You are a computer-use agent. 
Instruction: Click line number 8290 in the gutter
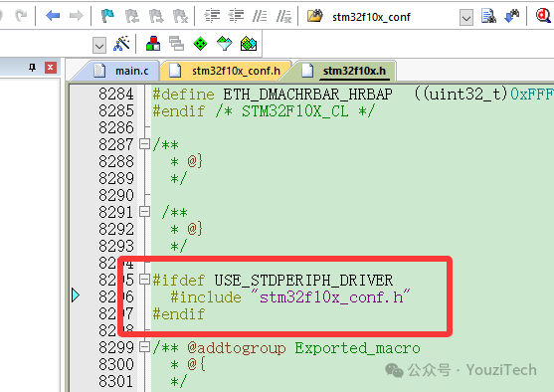[x=116, y=195]
